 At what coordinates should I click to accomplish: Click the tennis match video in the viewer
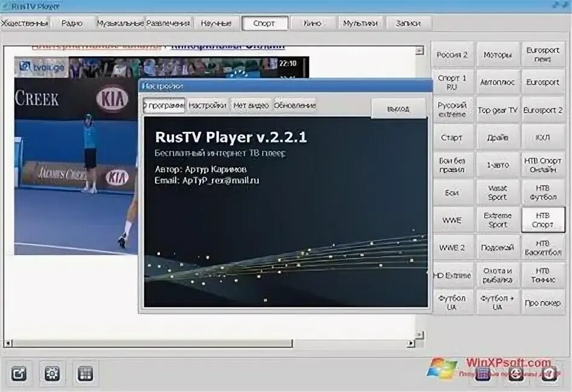(77, 156)
